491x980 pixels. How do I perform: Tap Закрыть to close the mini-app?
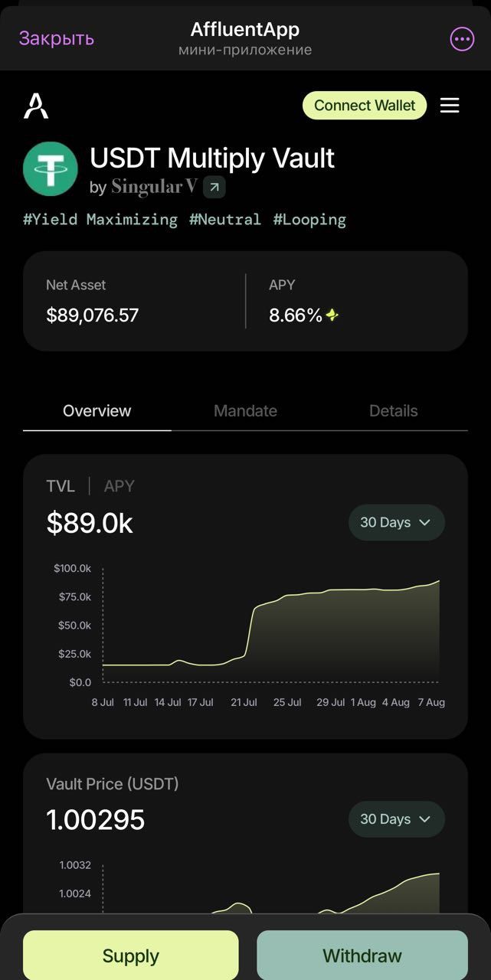pyautogui.click(x=54, y=38)
